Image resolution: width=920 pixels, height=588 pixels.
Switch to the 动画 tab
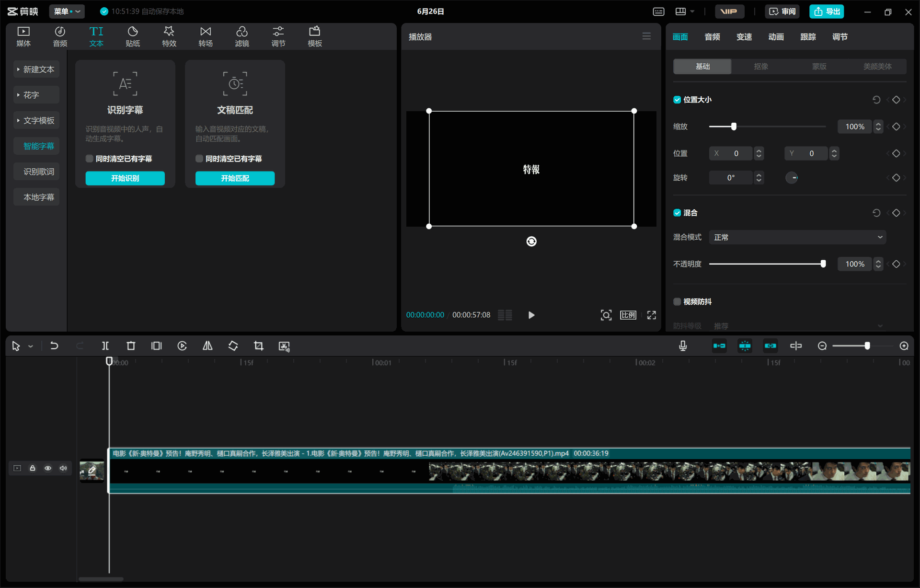click(776, 37)
